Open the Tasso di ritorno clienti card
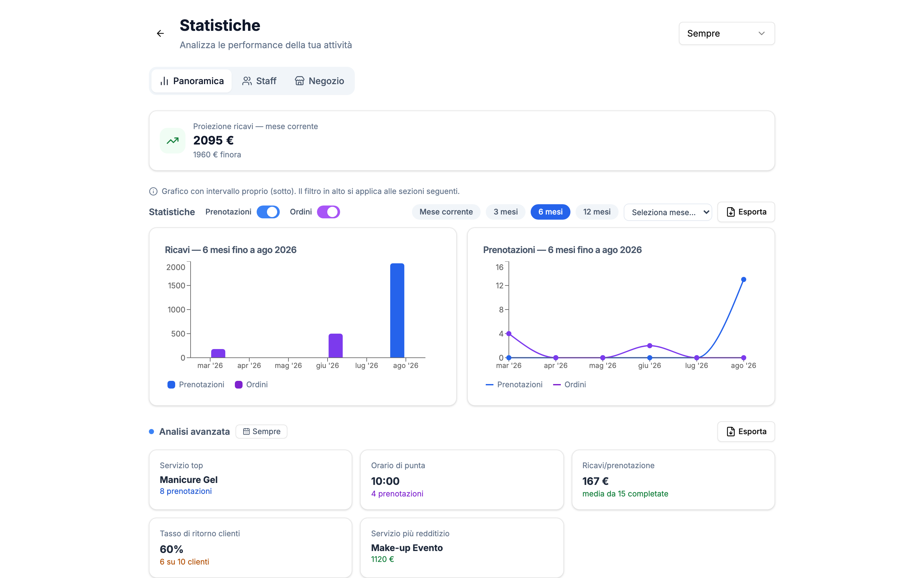Image resolution: width=924 pixels, height=578 pixels. pos(251,547)
